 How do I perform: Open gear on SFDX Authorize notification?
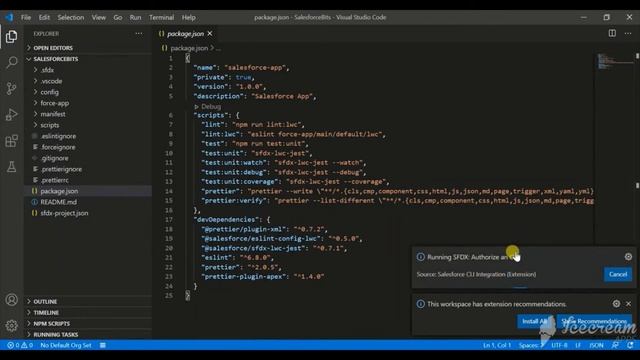click(x=628, y=257)
